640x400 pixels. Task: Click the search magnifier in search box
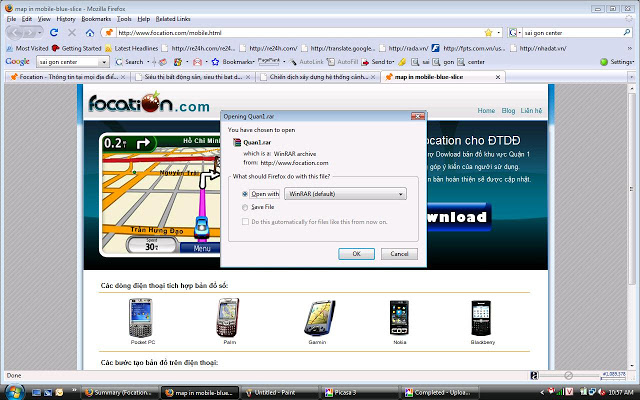click(627, 32)
